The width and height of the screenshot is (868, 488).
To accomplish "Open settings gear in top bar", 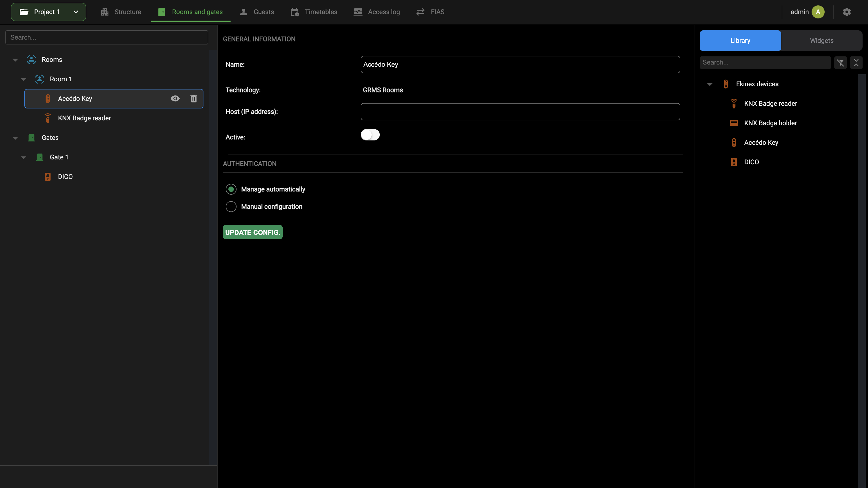I will pos(847,12).
